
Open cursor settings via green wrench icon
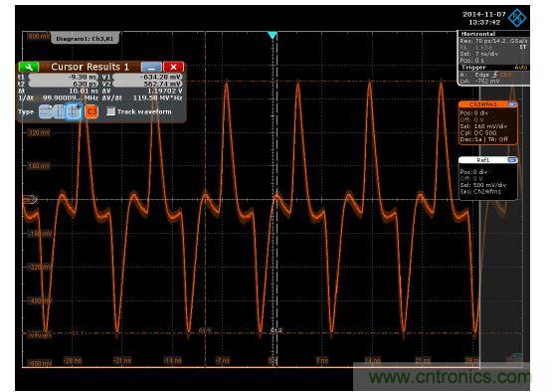click(29, 67)
